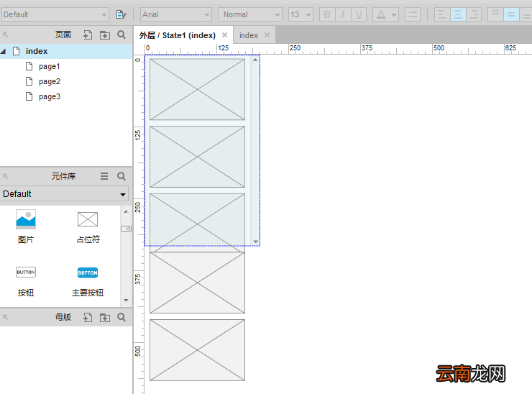Select the first placeholder on canvas
532x394 pixels.
pos(197,89)
